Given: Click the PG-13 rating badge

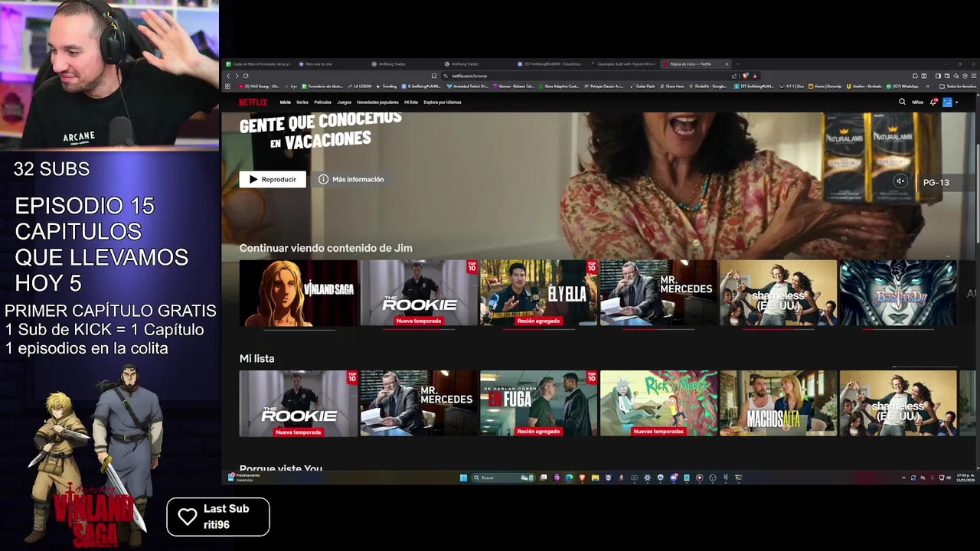Looking at the screenshot, I should pyautogui.click(x=936, y=182).
